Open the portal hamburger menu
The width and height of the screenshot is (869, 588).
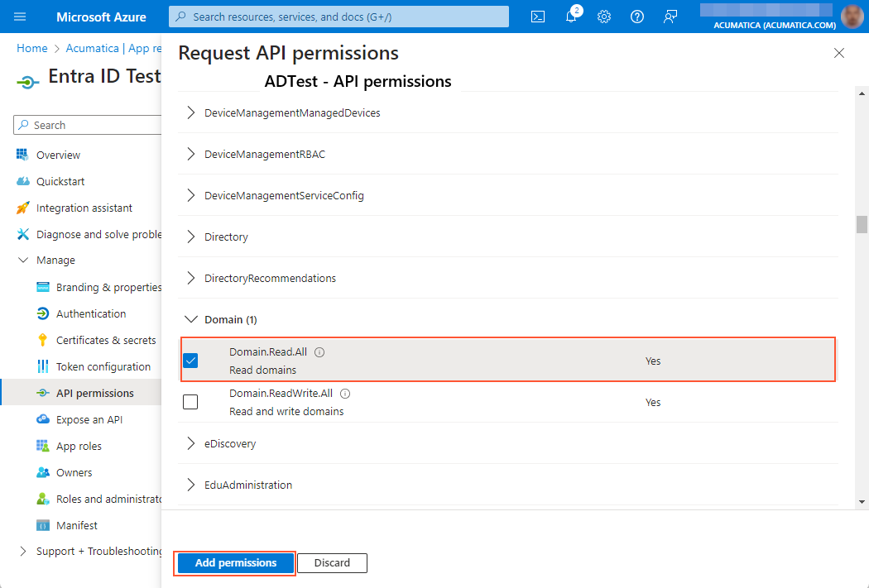21,17
